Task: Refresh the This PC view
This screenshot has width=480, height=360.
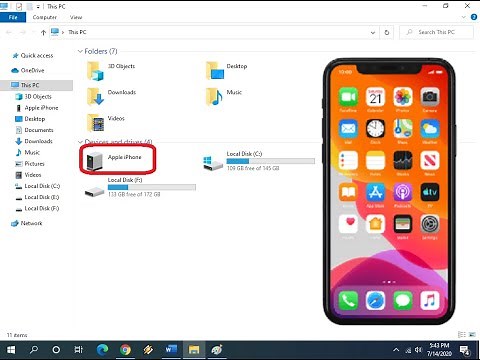Action: 387,32
